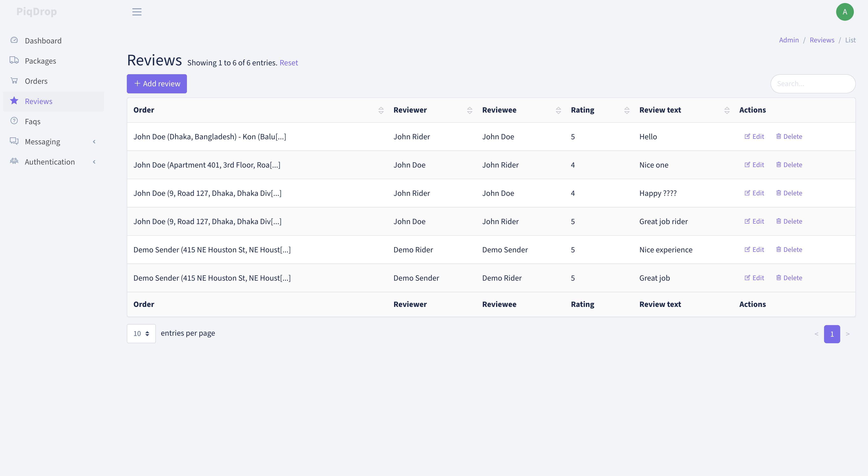Click order 'John Doe (Apartment 401, 3rd Floor, Roa[...]'
The height and width of the screenshot is (476, 868).
[x=207, y=165]
